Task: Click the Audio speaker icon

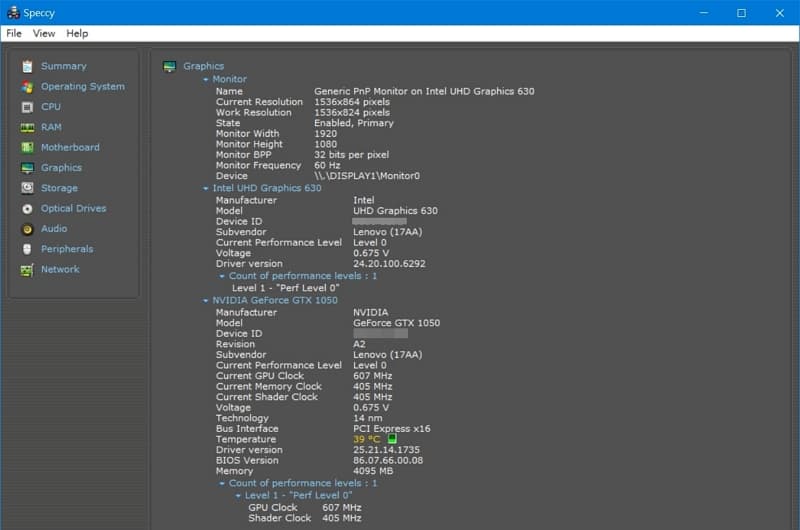Action: [x=28, y=229]
